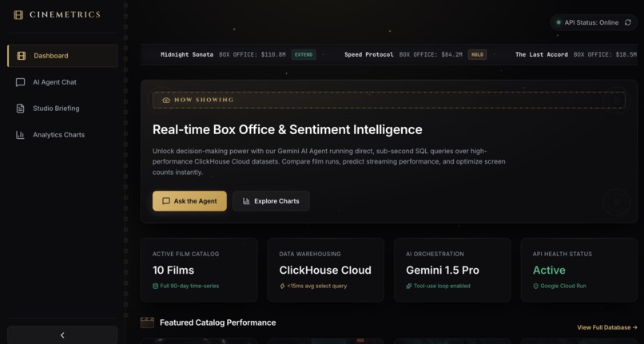Open Analytics Charts from sidebar

[62, 135]
